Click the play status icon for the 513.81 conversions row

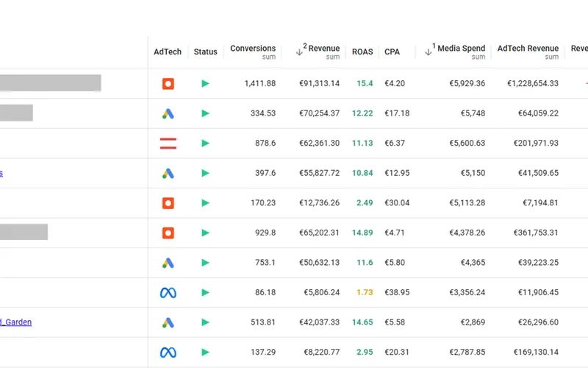[x=205, y=322]
